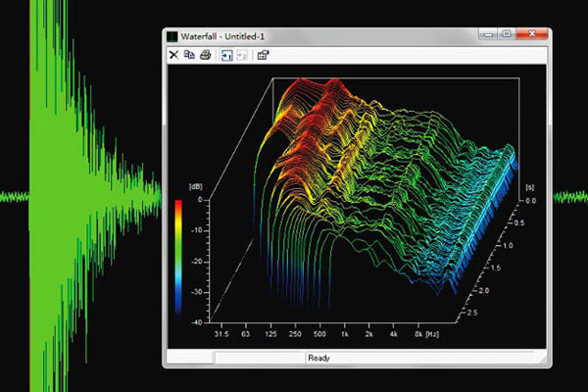
Task: Select the 1k mark on the frequency axis
Action: [x=346, y=335]
